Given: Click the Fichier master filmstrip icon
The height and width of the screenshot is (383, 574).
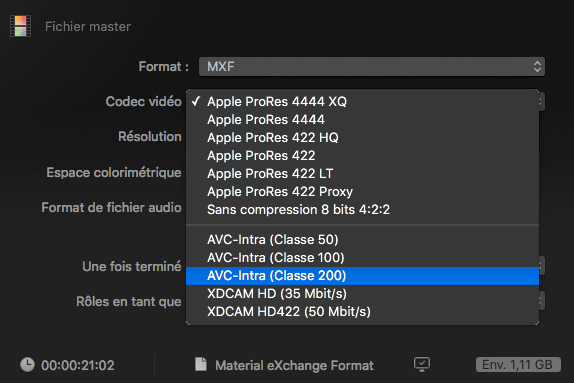Looking at the screenshot, I should point(20,26).
